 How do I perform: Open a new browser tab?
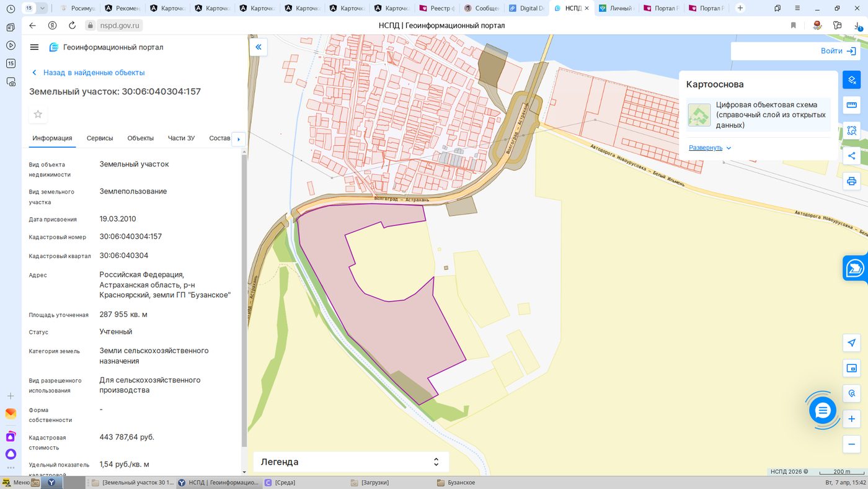740,8
